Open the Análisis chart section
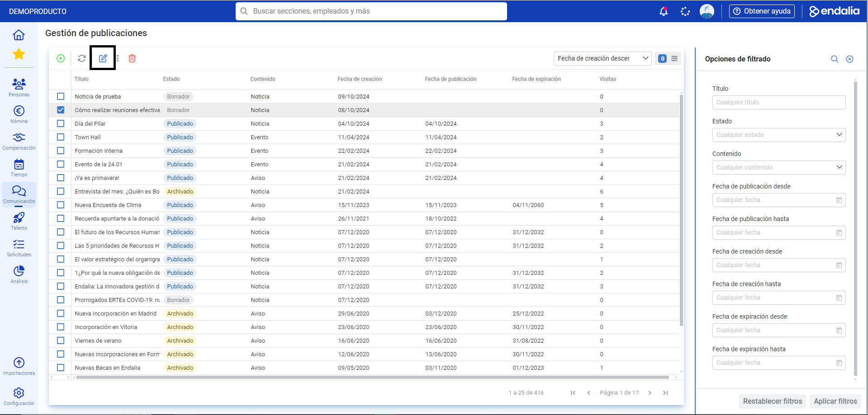This screenshot has height=415, width=868. (x=19, y=274)
